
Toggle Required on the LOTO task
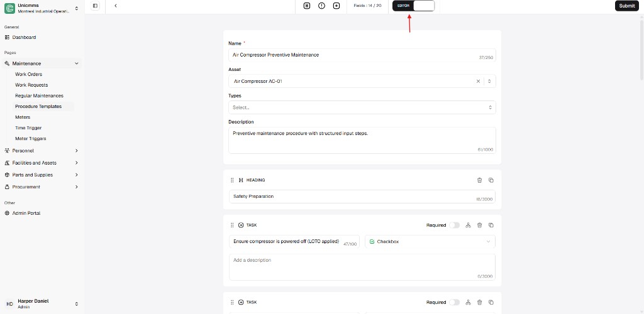pyautogui.click(x=454, y=225)
